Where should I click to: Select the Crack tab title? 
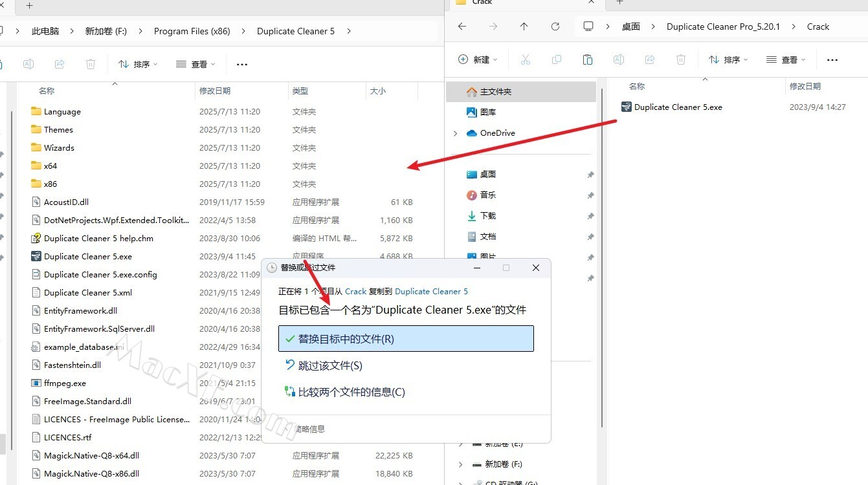(482, 3)
